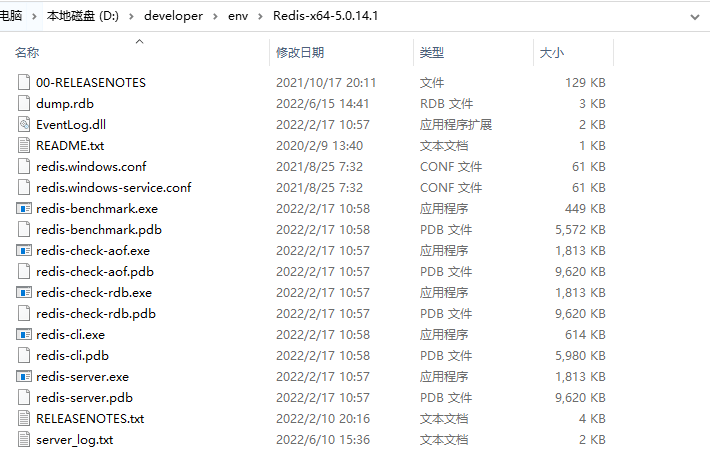This screenshot has width=712, height=466.
Task: Click the 应用程序扩展 type cell
Action: point(456,124)
